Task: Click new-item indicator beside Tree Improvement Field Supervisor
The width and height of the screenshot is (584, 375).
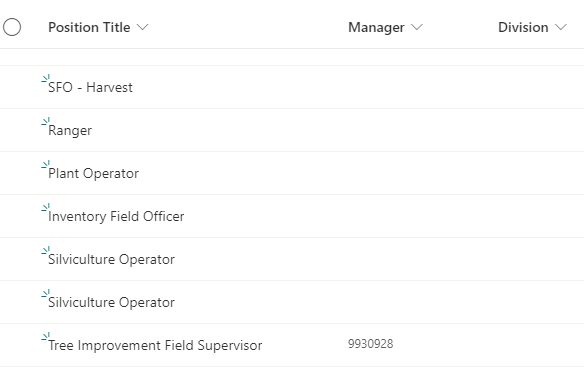Action: coord(45,336)
